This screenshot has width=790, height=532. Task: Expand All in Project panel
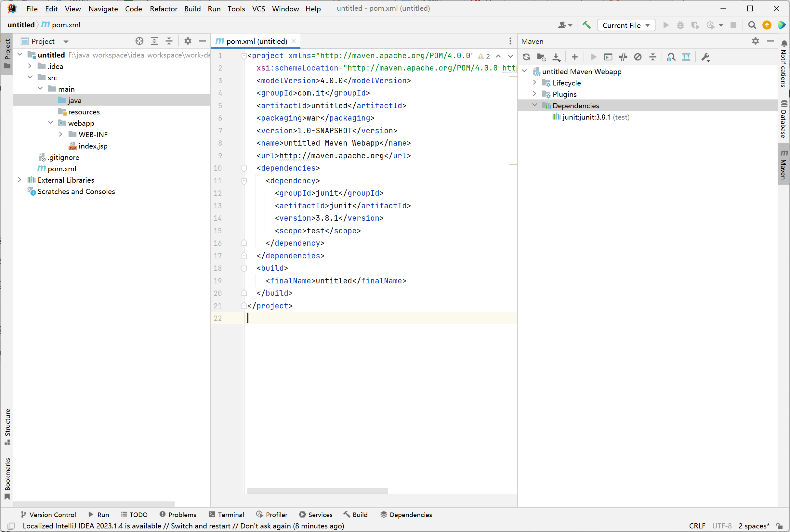pyautogui.click(x=154, y=41)
